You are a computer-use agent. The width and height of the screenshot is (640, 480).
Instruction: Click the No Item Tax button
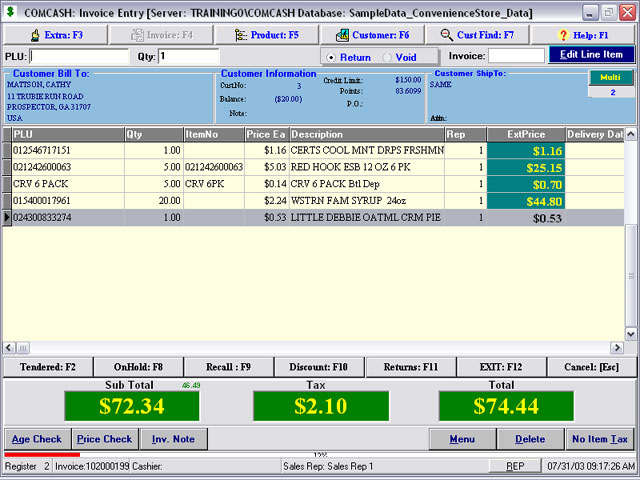tap(600, 439)
